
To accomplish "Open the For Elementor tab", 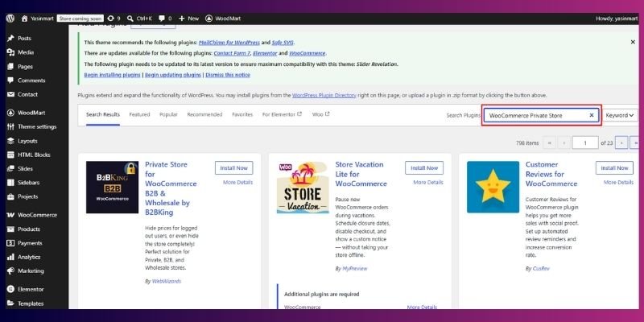I will click(x=282, y=114).
